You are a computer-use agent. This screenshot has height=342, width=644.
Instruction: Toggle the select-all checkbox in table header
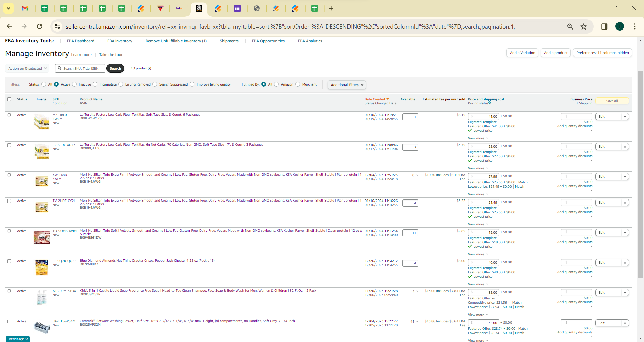coord(9,99)
